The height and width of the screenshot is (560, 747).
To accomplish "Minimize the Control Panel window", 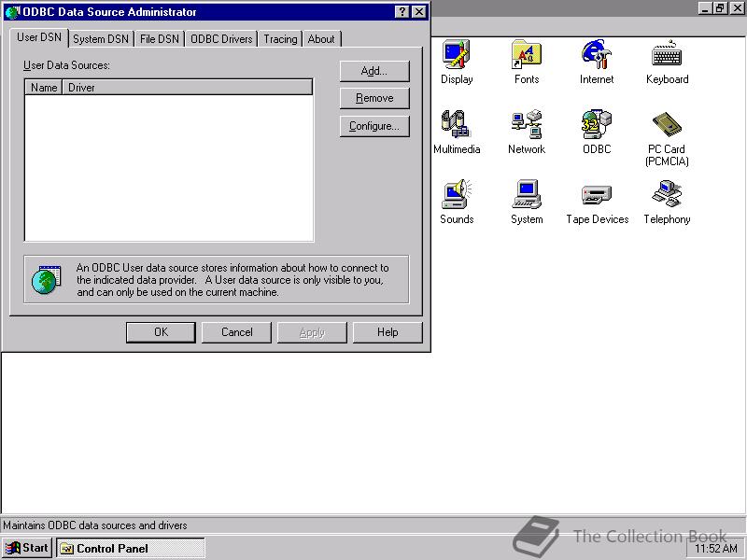I will click(706, 7).
